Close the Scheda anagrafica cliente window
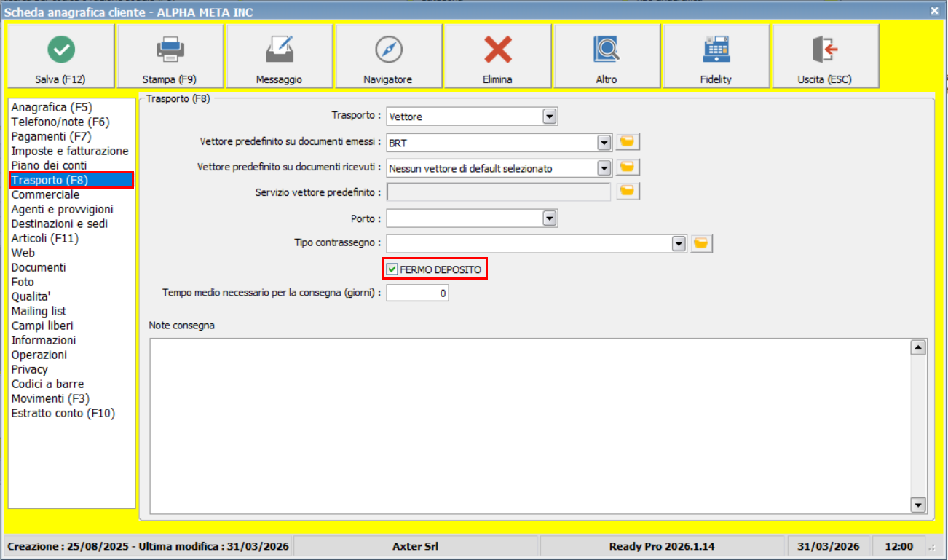This screenshot has height=560, width=948. click(x=934, y=11)
